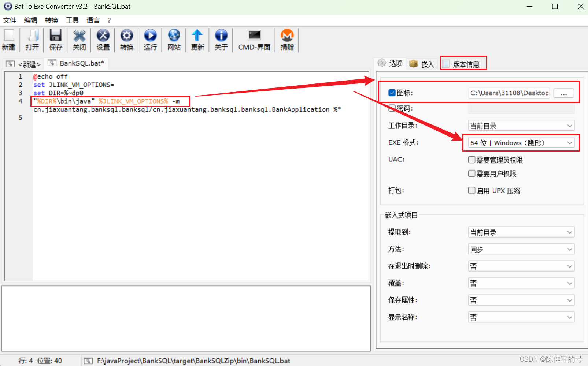Click the output log pane below editor
The image size is (588, 366).
pyautogui.click(x=186, y=318)
